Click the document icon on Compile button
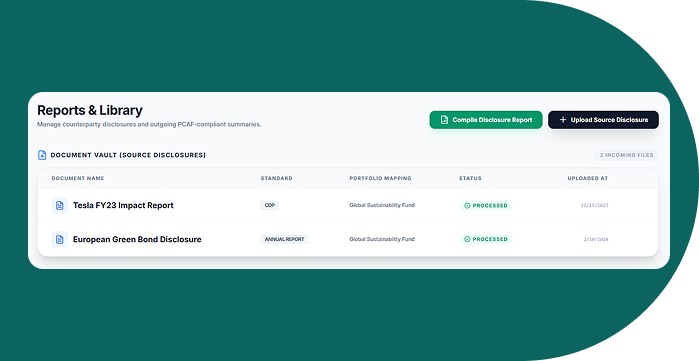The width and height of the screenshot is (699, 361). pyautogui.click(x=444, y=120)
